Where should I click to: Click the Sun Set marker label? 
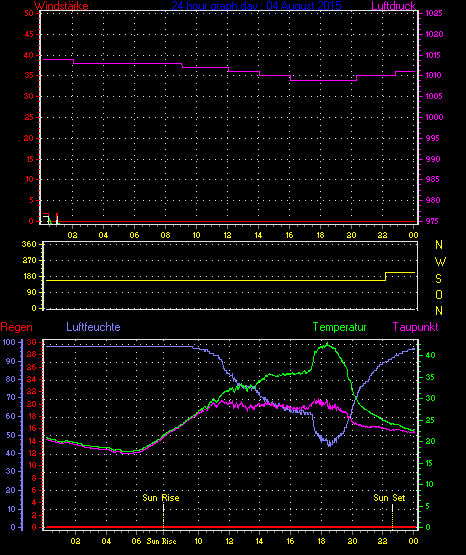(389, 498)
